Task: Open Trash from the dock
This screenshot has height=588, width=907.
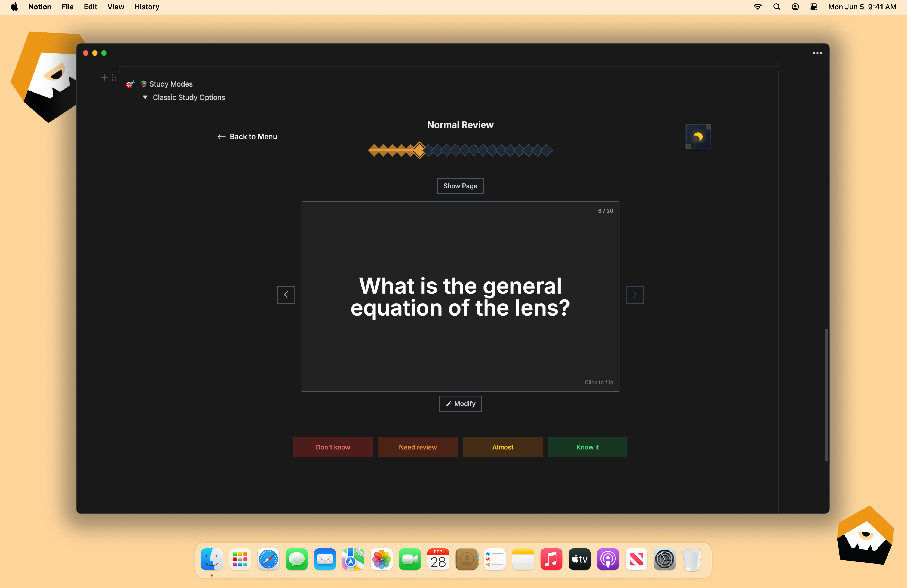Action: point(692,559)
